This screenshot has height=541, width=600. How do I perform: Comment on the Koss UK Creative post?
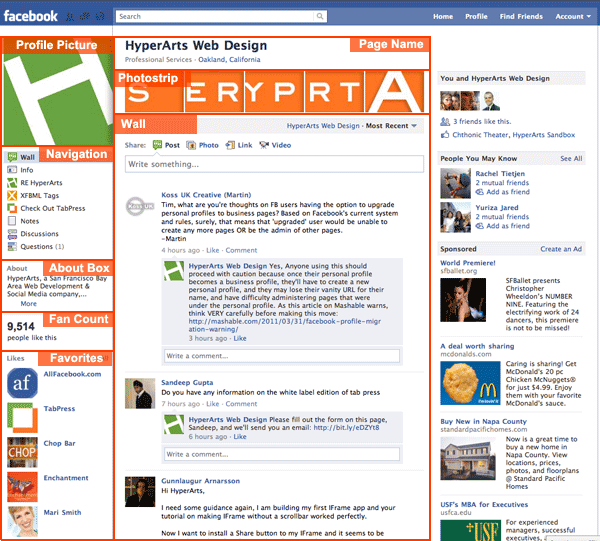241,250
